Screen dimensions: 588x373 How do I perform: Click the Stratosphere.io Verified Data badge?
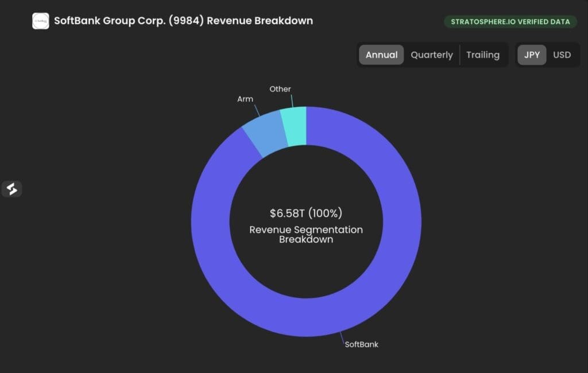click(510, 22)
